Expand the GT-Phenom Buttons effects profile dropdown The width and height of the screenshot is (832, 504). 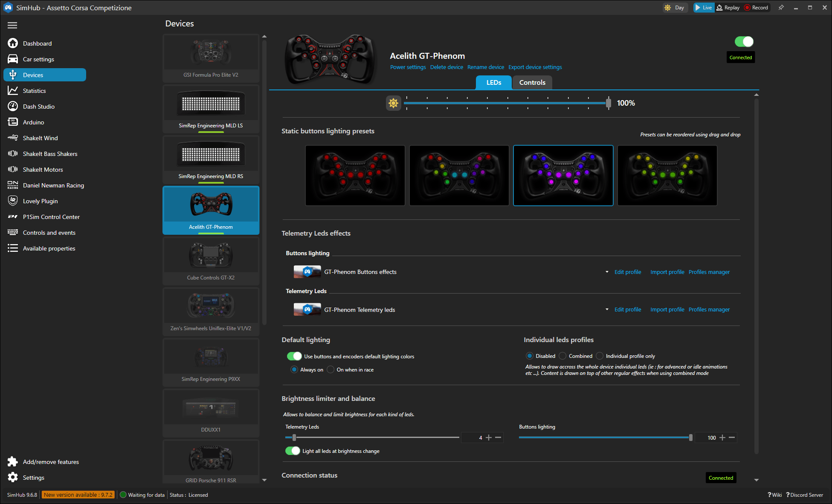point(607,272)
